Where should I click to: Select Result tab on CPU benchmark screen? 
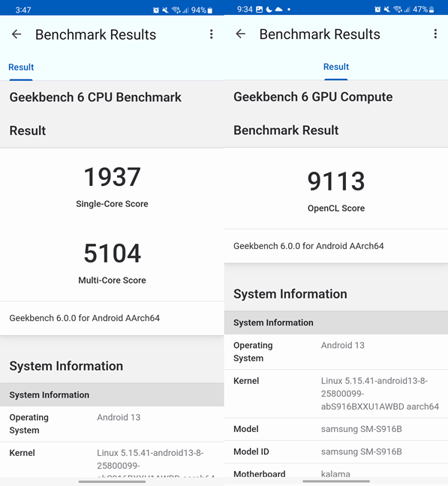click(x=21, y=67)
